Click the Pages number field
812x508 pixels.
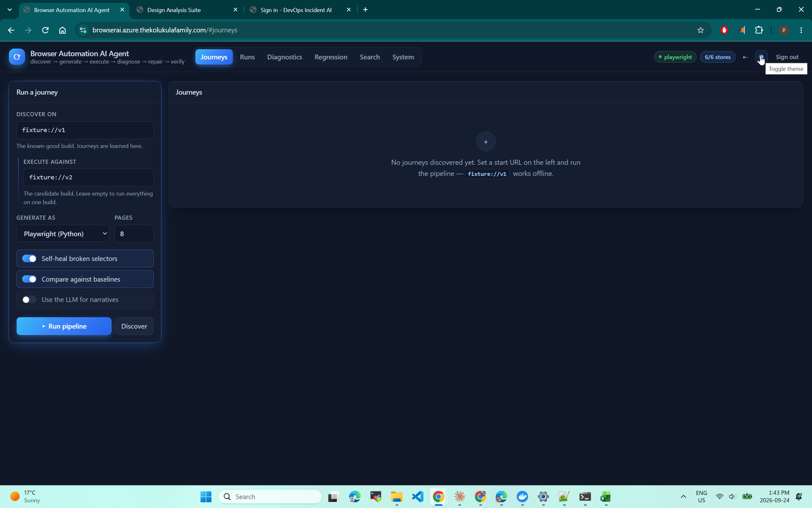point(134,233)
